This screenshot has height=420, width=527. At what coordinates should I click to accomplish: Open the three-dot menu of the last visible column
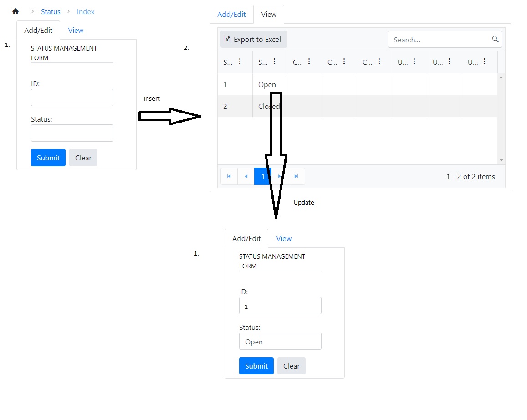pyautogui.click(x=484, y=61)
